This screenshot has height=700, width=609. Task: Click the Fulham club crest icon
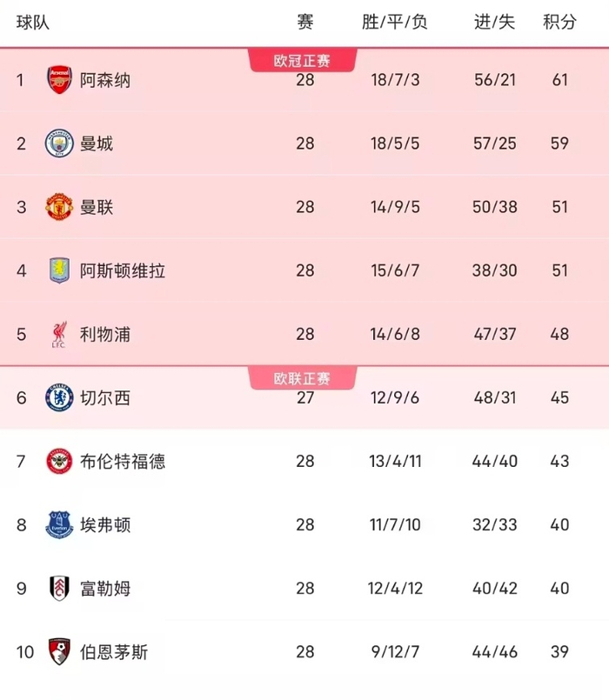point(59,589)
